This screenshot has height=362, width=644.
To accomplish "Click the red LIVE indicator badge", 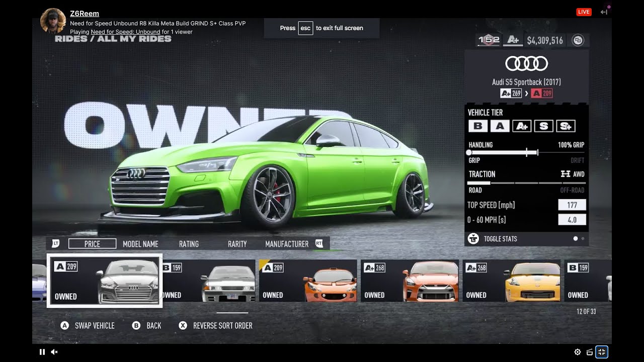I will click(x=584, y=12).
